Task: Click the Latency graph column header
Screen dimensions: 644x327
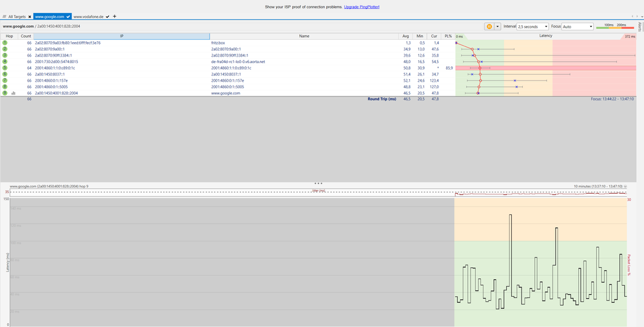Action: (x=545, y=36)
